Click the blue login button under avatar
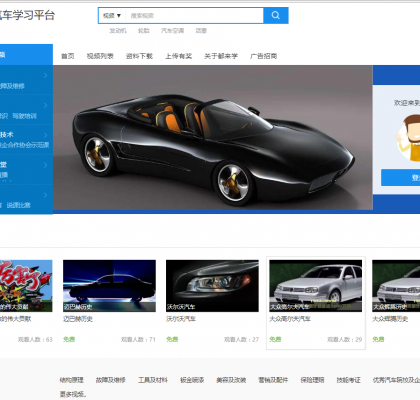This screenshot has width=420, height=400. pos(401,178)
